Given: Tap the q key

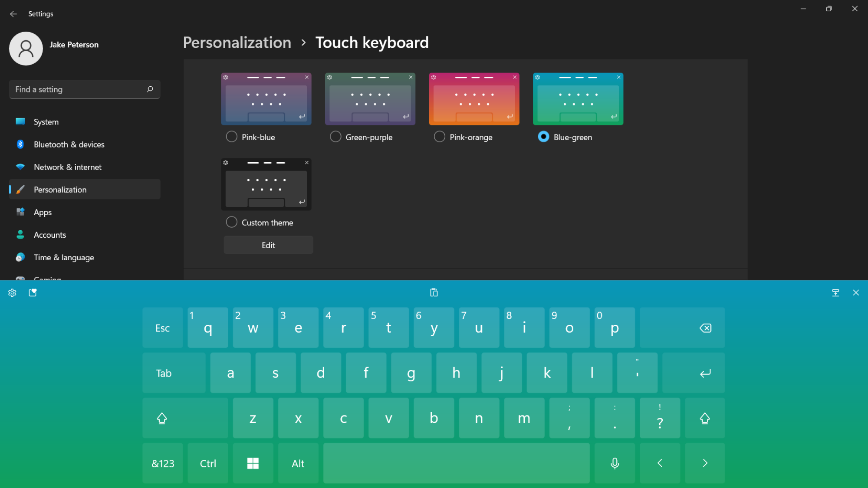Looking at the screenshot, I should click(208, 328).
